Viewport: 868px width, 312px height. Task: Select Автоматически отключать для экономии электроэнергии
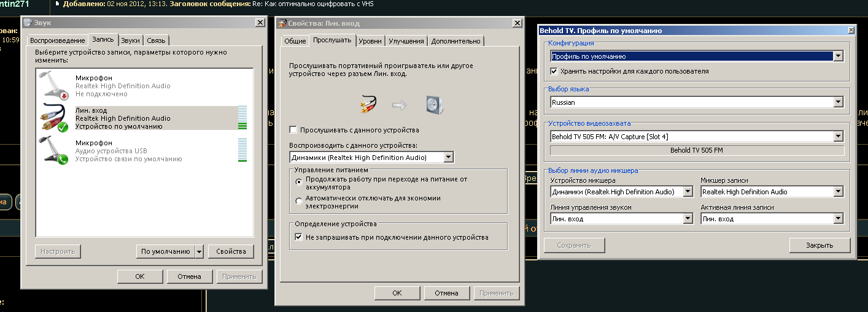pyautogui.click(x=299, y=200)
